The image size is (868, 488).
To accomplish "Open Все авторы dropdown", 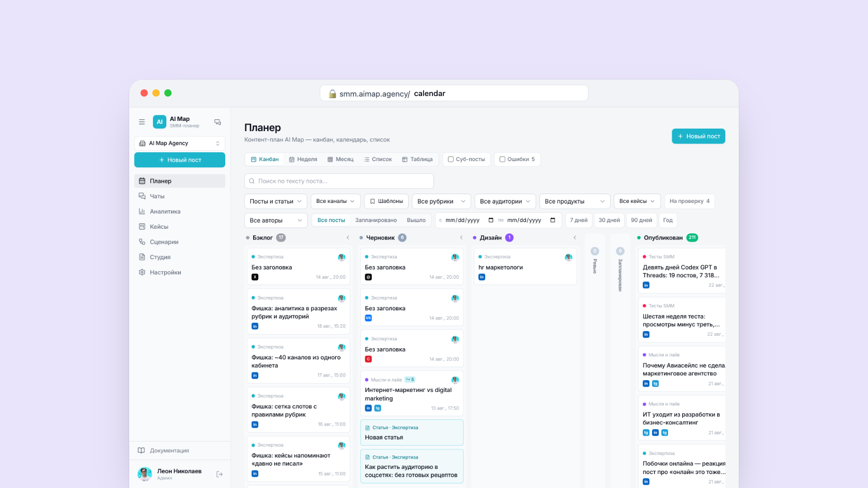I will click(x=276, y=221).
